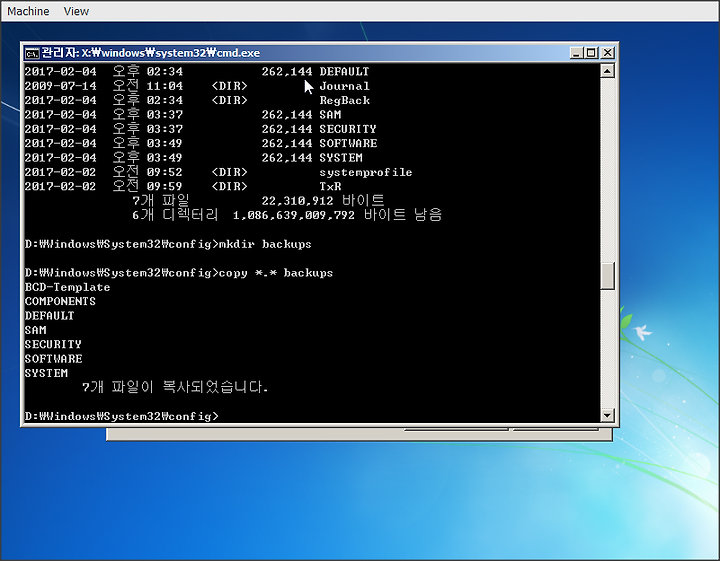Click the scrollbar up arrow
The width and height of the screenshot is (720, 561).
[x=608, y=71]
